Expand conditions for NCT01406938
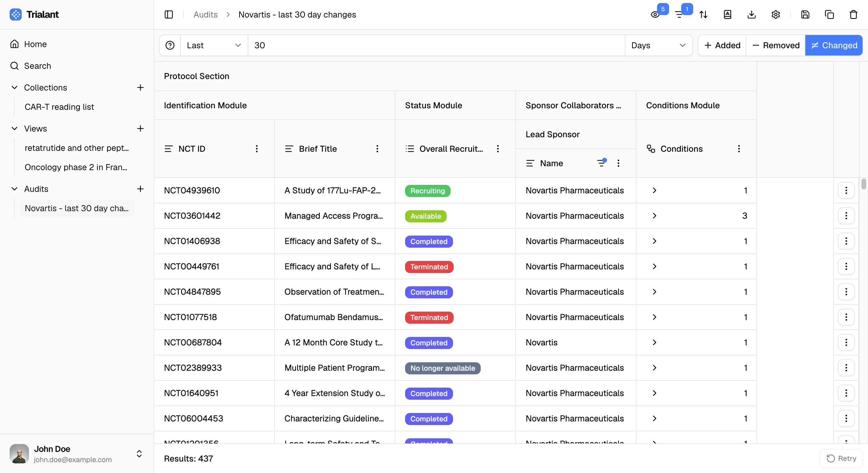The image size is (868, 473). click(x=654, y=241)
